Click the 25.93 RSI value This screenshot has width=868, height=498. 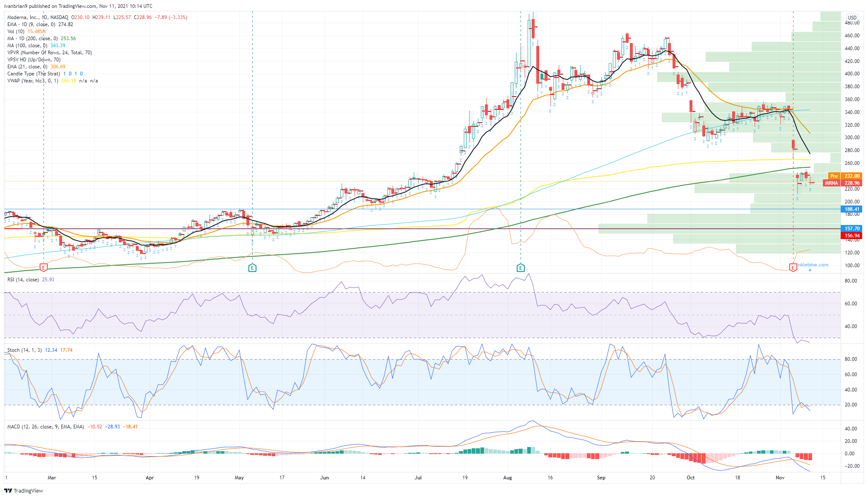[48, 280]
